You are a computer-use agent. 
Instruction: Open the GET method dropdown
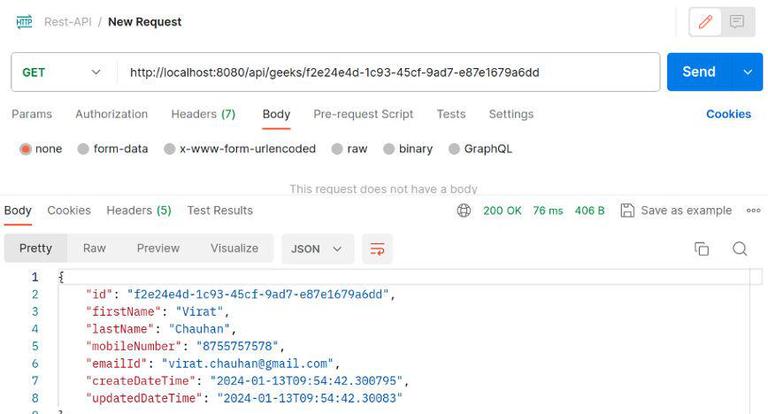[x=61, y=72]
